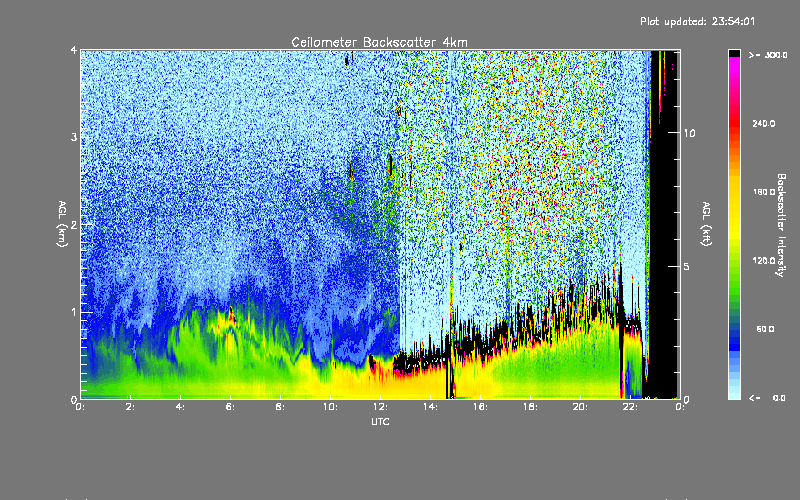Image resolution: width=800 pixels, height=500 pixels.
Task: Click the "12:" tick on the UTC axis
Action: pyautogui.click(x=380, y=407)
